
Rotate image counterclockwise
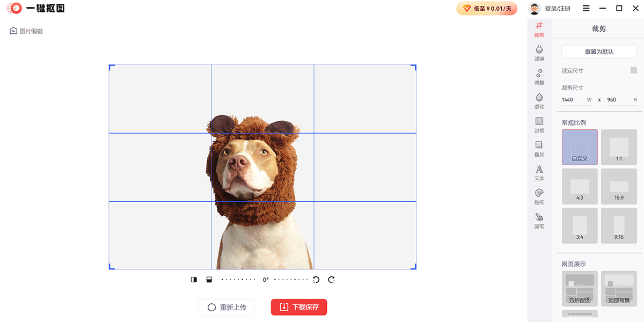316,280
